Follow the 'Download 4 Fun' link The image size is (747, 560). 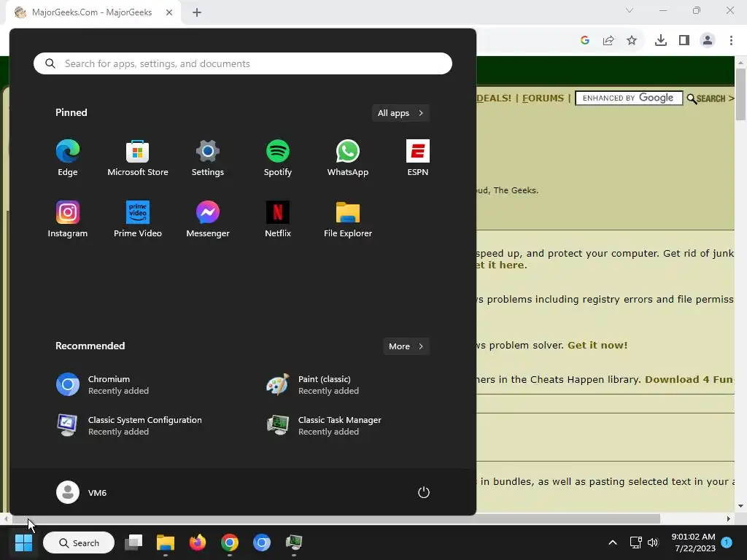pyautogui.click(x=689, y=379)
